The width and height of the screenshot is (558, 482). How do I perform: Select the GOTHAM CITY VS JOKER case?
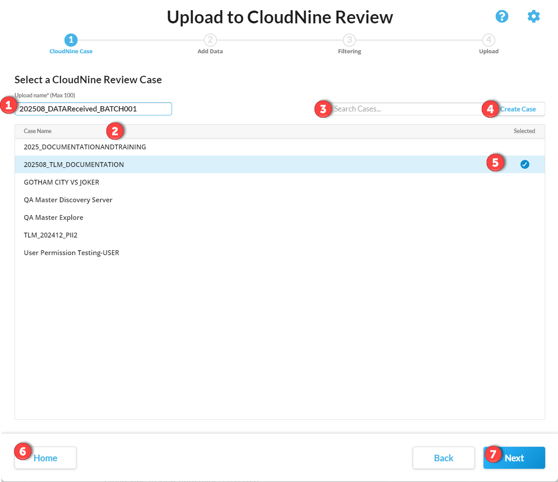click(280, 182)
